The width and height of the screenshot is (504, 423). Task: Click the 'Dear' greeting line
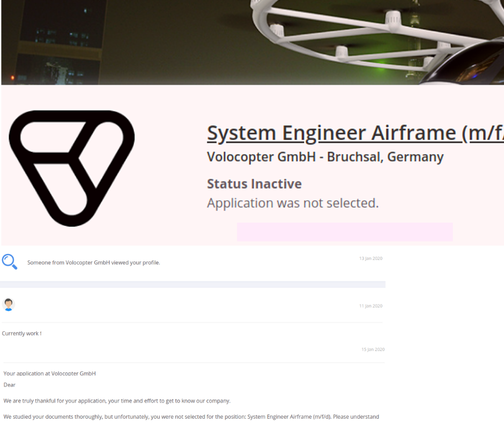[x=9, y=385]
